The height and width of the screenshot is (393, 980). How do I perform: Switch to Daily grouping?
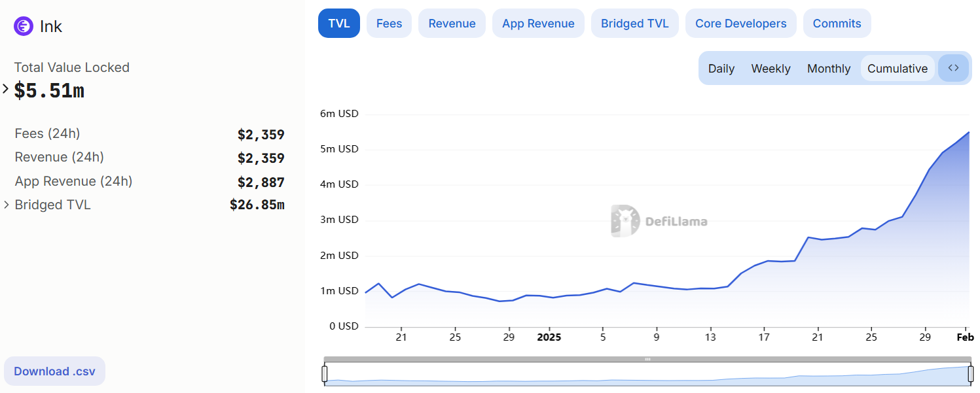coord(721,69)
